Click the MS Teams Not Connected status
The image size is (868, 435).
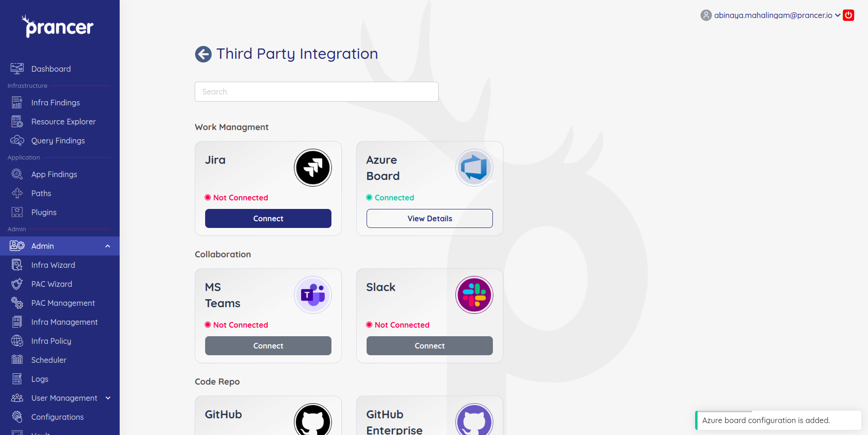pyautogui.click(x=236, y=325)
